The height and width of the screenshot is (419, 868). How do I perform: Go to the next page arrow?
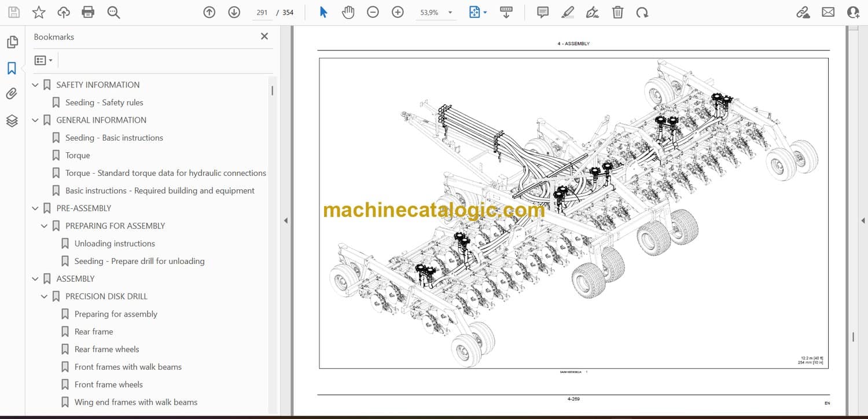(x=234, y=12)
